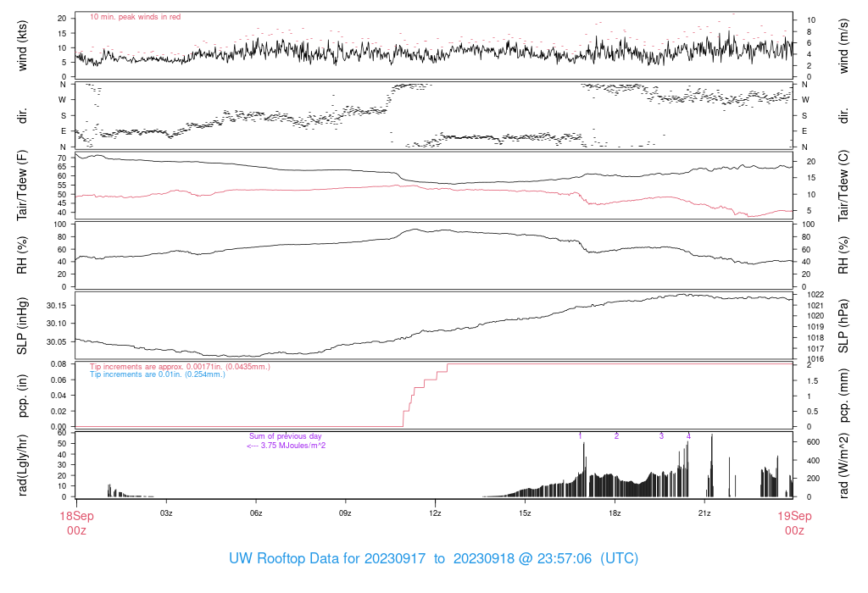
Task: Click the "1022" hPa tick value
Action: point(815,295)
